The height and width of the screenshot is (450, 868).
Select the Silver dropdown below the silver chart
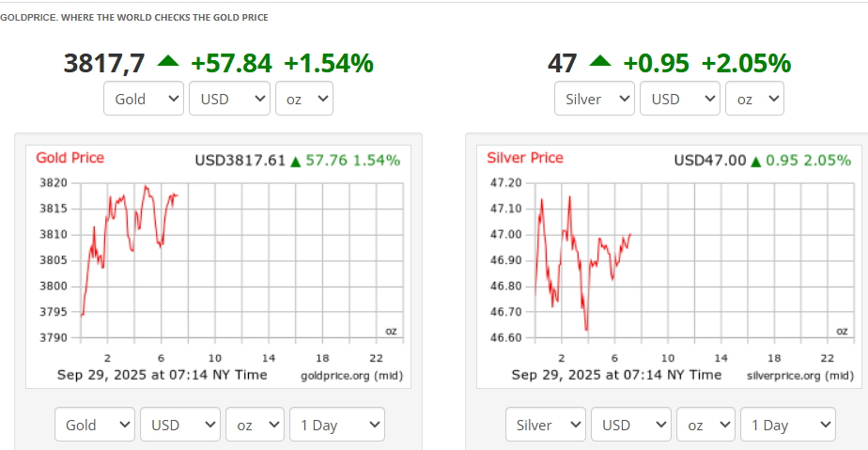pos(546,425)
